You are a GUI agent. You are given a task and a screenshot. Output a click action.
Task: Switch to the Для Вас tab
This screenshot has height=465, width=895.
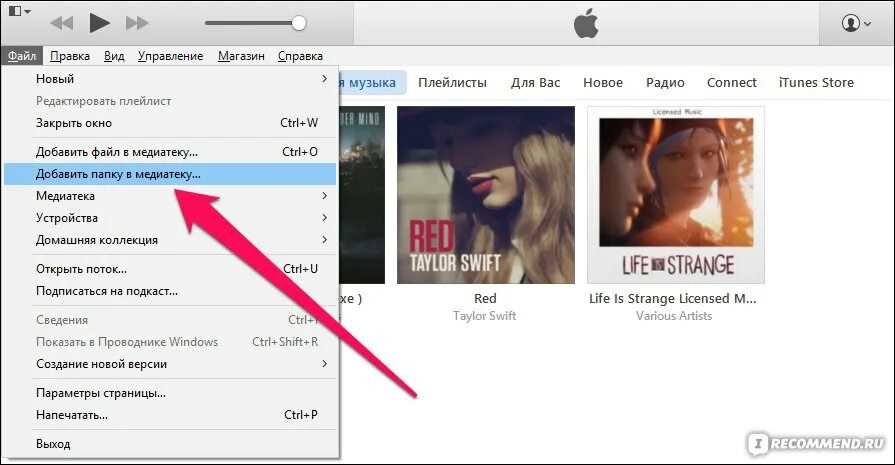[x=535, y=83]
